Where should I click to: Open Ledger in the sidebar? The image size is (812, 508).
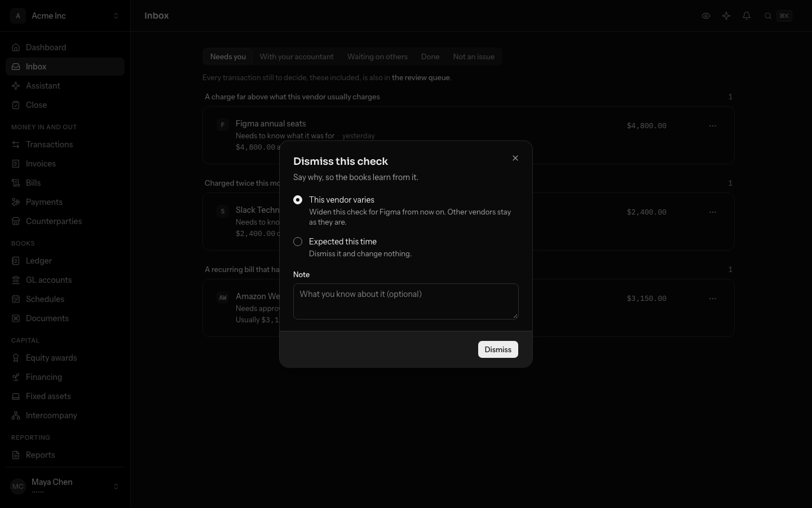pos(65,261)
